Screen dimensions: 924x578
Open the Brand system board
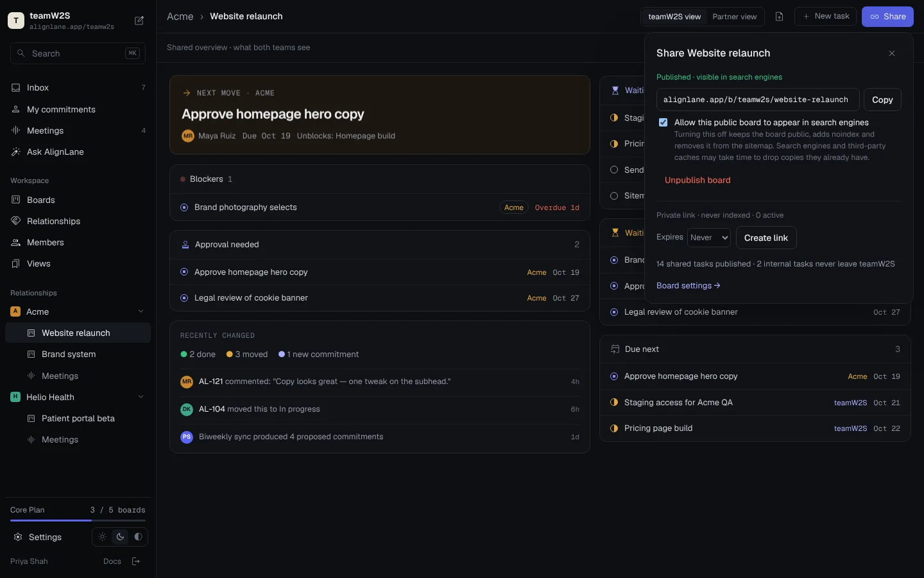click(78, 355)
